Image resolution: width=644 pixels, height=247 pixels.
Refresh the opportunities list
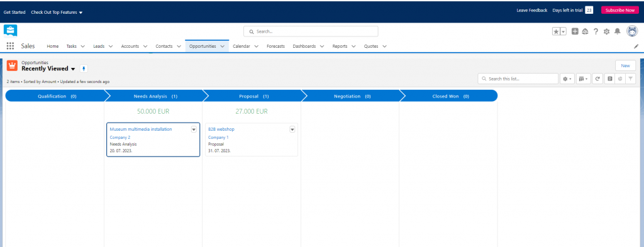(x=597, y=79)
